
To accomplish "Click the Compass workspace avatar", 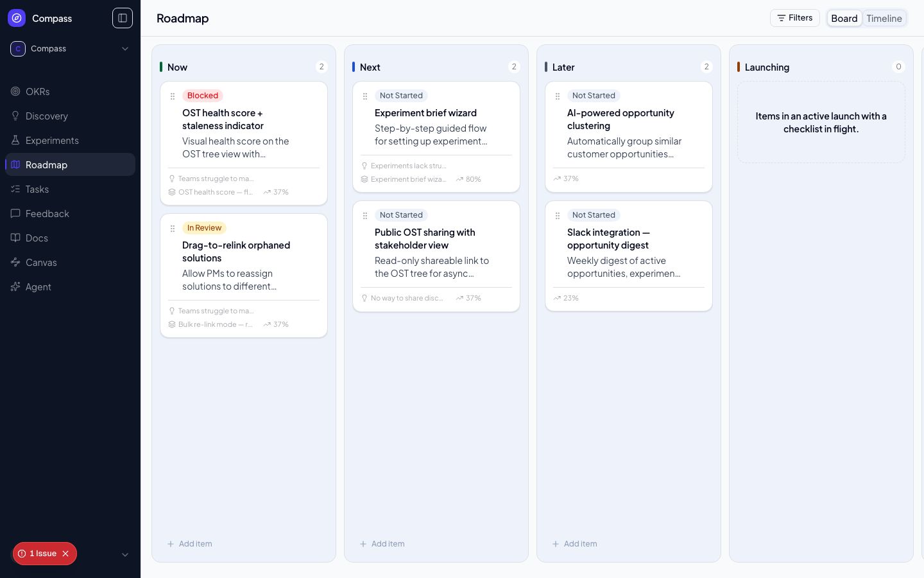I will (x=18, y=49).
